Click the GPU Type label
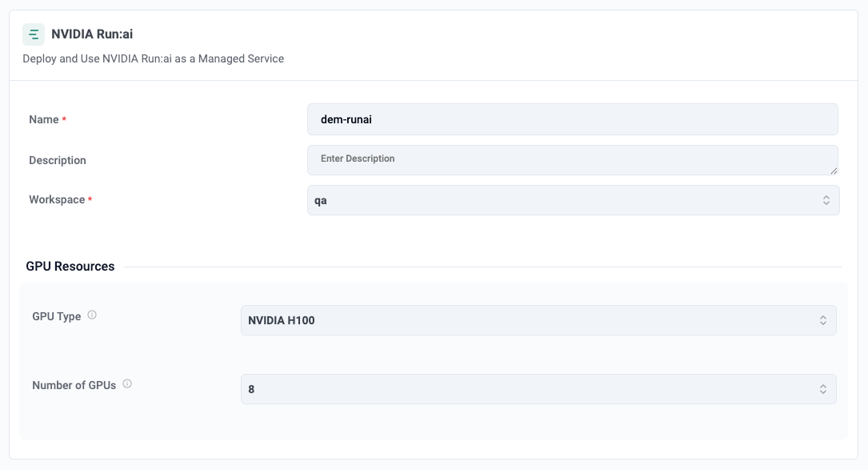Screen dimensions: 868x470 pyautogui.click(x=57, y=316)
